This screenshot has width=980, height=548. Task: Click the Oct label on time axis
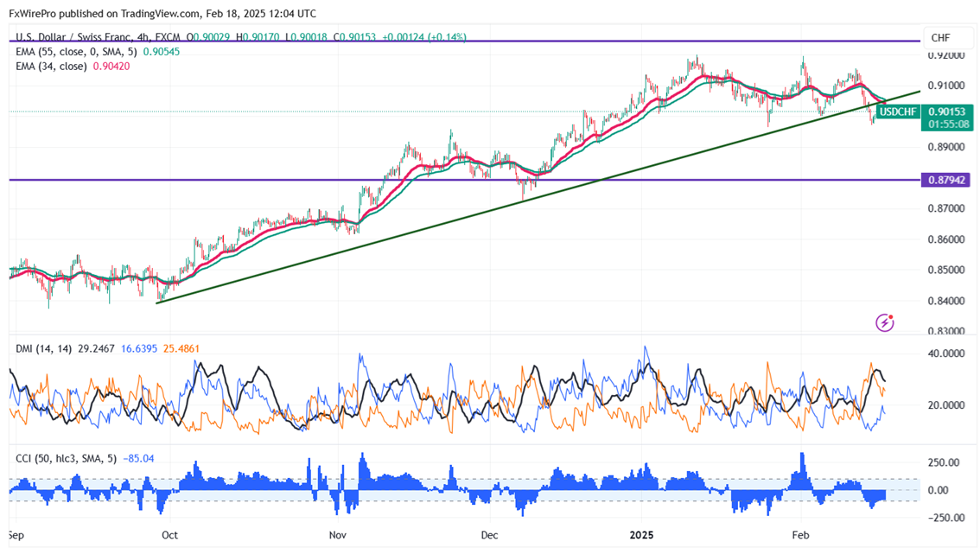point(169,536)
